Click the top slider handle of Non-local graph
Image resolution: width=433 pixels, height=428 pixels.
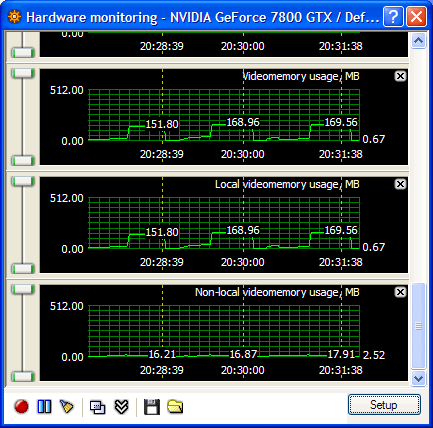pos(23,289)
